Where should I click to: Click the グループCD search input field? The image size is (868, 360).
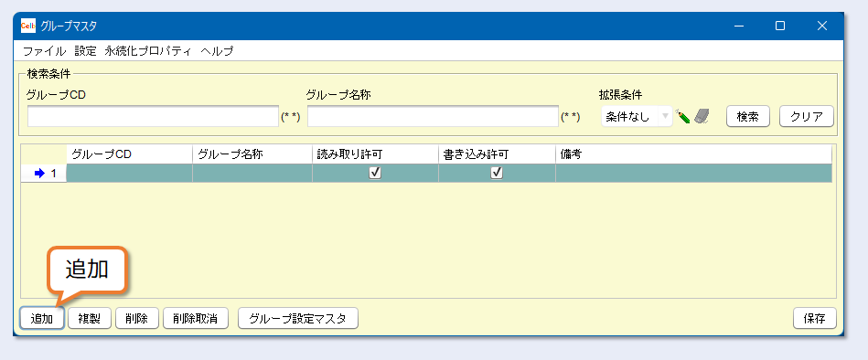point(153,117)
